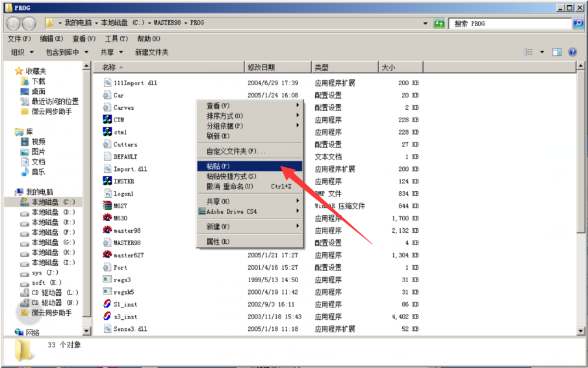Expand the 新建(W) submenu
Viewport: 588px width, 368px height.
pos(249,227)
